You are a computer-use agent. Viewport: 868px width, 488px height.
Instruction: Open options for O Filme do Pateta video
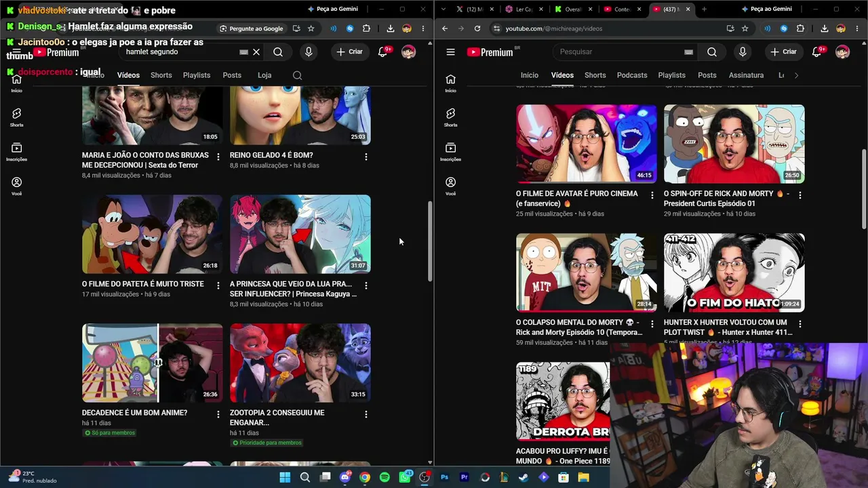[x=218, y=285]
